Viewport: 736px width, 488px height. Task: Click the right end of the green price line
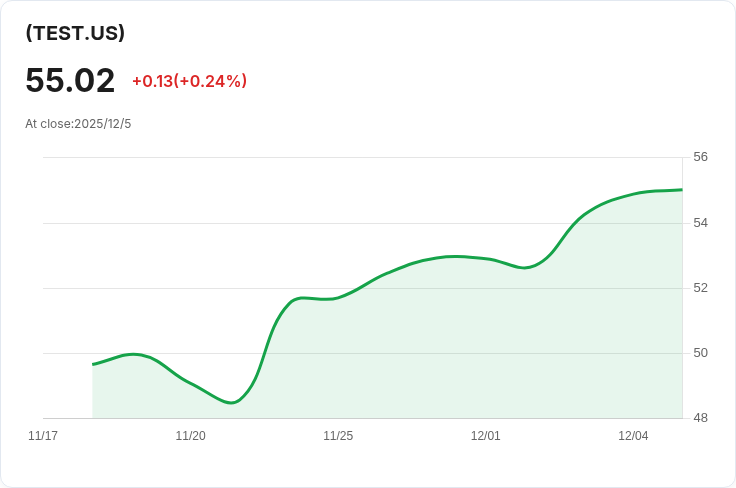point(682,190)
